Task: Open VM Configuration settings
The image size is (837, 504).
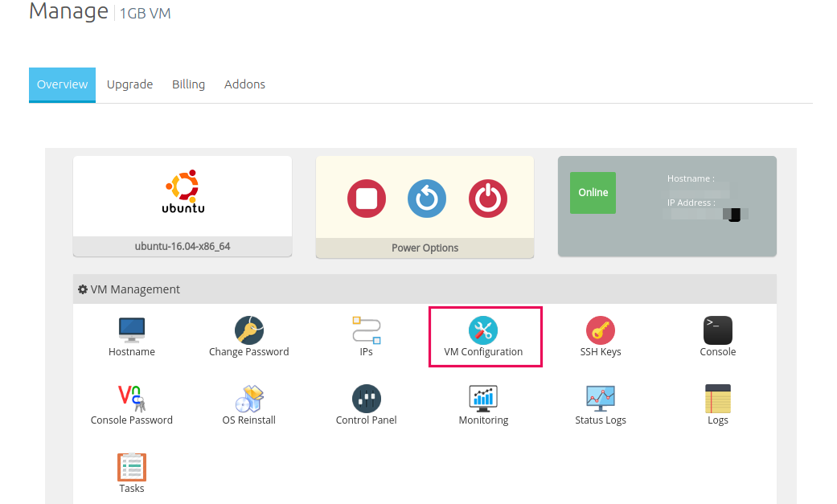Action: pyautogui.click(x=485, y=335)
